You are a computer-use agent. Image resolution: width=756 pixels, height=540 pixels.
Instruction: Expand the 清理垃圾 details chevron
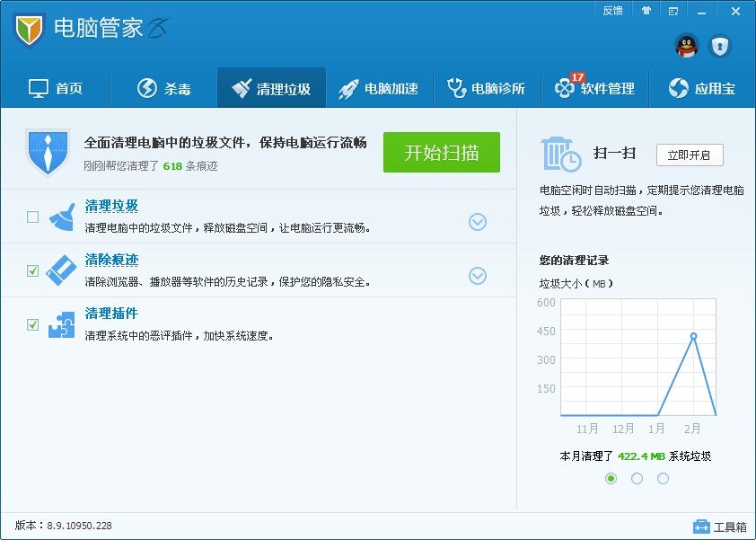point(478,221)
